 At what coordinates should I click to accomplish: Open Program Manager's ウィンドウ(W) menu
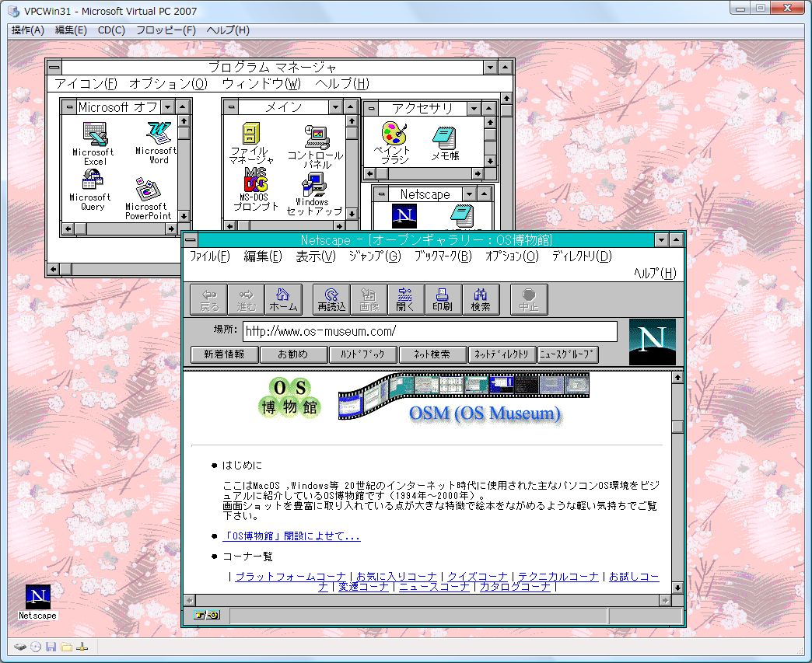[261, 84]
